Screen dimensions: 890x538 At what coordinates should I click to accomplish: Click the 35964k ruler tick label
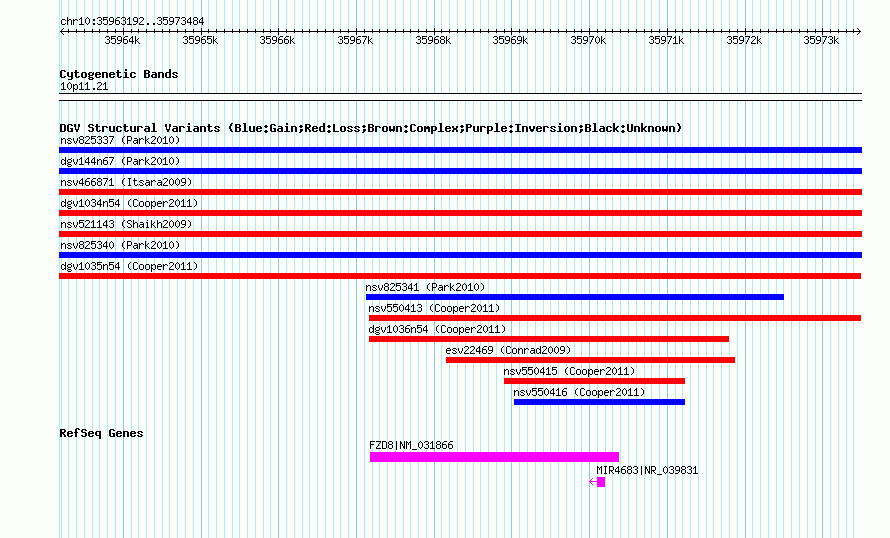point(122,40)
